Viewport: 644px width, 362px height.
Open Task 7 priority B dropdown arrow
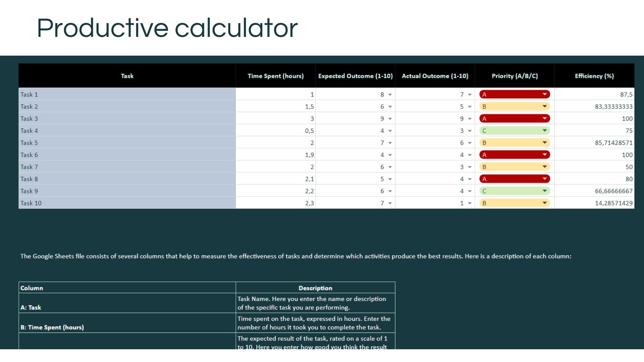pos(545,167)
